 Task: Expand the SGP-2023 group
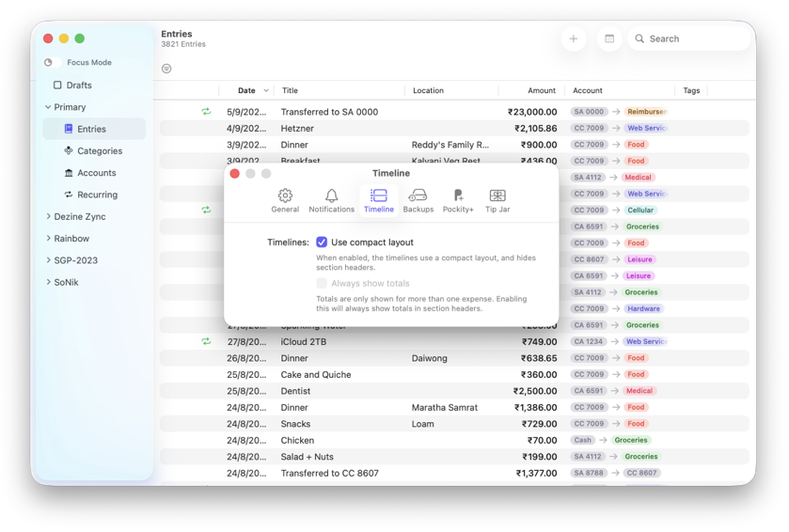[x=48, y=260]
